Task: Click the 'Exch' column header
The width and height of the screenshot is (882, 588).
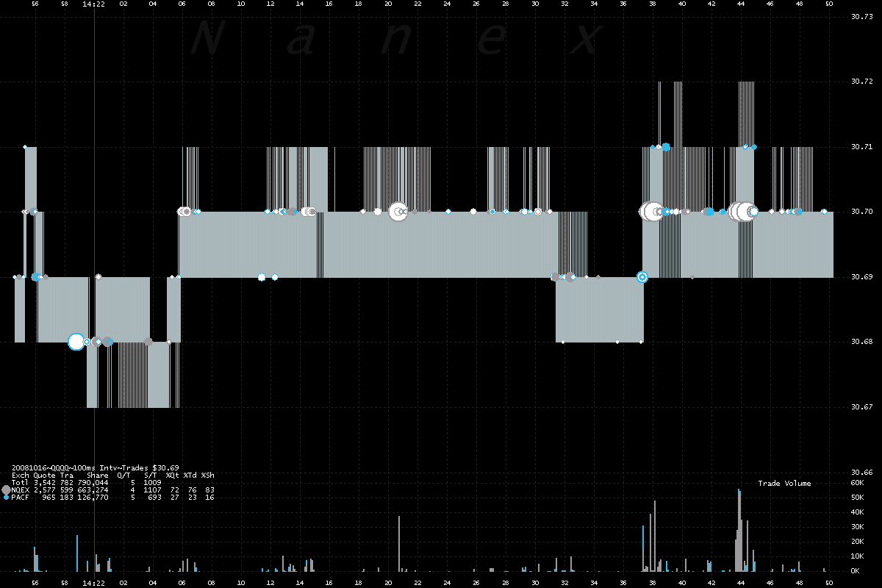Action: click(x=21, y=475)
